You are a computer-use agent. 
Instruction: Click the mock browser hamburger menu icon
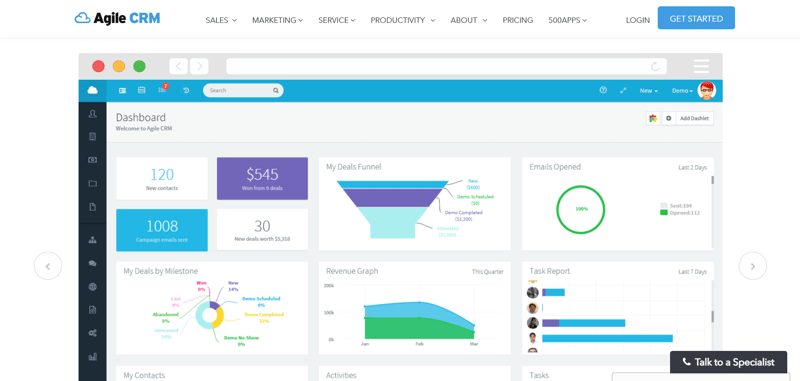point(702,66)
